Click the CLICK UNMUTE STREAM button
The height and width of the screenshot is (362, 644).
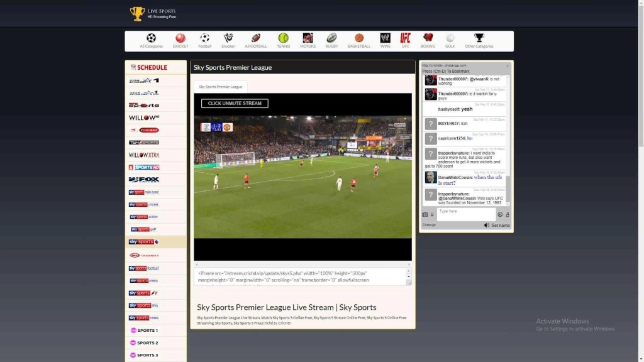click(235, 104)
